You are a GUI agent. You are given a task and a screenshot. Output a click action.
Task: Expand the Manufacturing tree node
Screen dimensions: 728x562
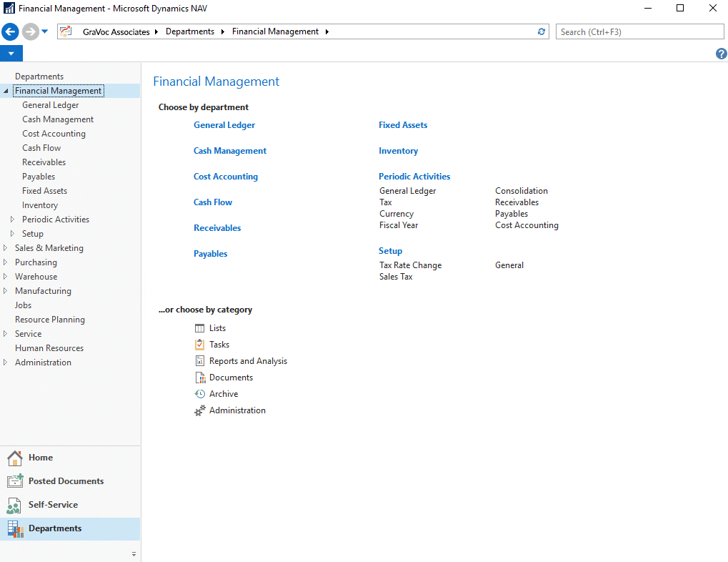point(5,290)
